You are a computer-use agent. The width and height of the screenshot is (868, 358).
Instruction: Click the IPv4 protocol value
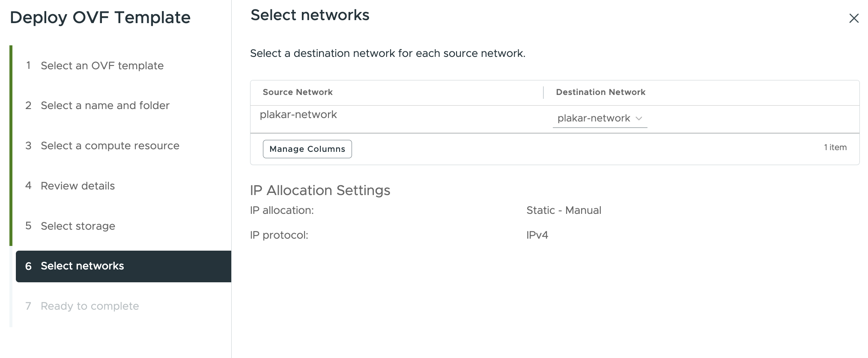coord(537,235)
